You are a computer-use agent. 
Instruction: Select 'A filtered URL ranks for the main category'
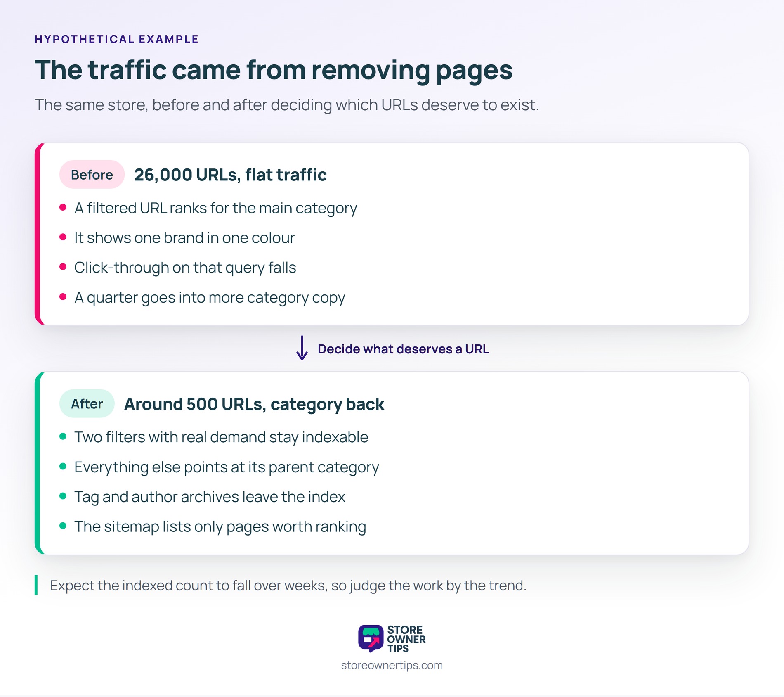(215, 208)
